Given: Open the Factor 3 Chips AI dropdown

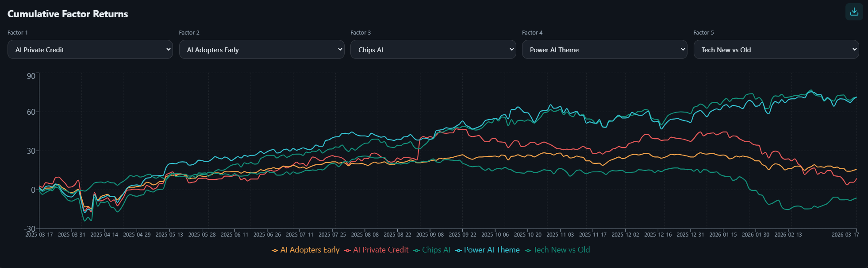Looking at the screenshot, I should pos(433,50).
